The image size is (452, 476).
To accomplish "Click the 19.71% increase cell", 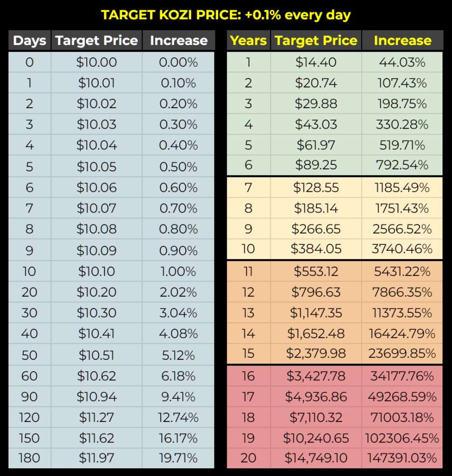I will pyautogui.click(x=179, y=458).
